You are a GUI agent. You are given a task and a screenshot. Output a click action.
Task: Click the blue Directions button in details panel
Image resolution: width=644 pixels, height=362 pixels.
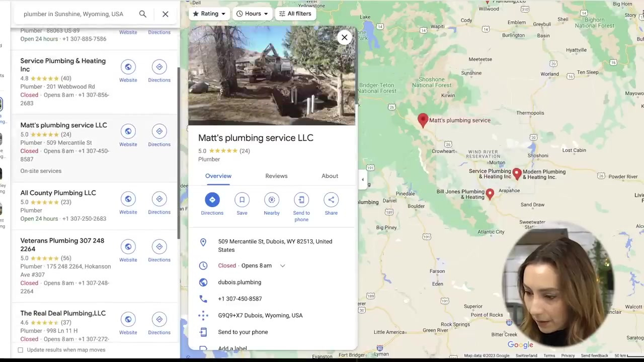(x=212, y=200)
